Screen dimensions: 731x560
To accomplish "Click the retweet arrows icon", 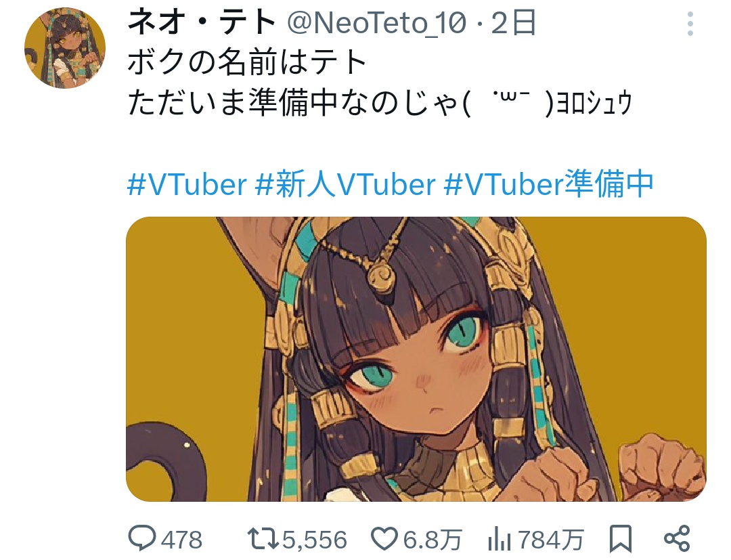I will (263, 538).
